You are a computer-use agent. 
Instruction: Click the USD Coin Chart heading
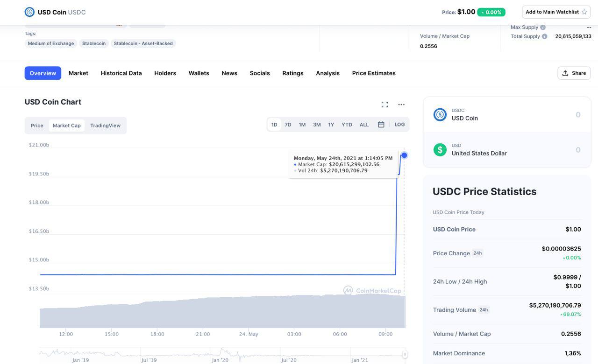click(x=53, y=102)
